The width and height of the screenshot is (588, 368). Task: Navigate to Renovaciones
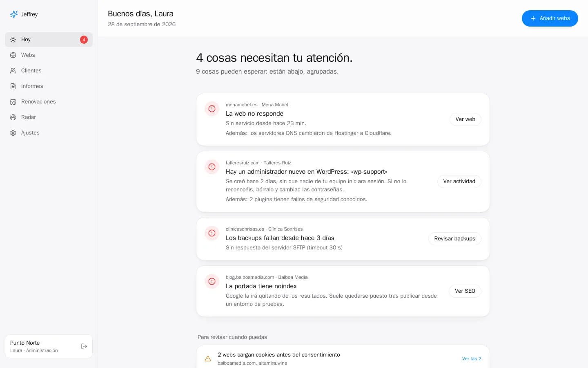49,102
